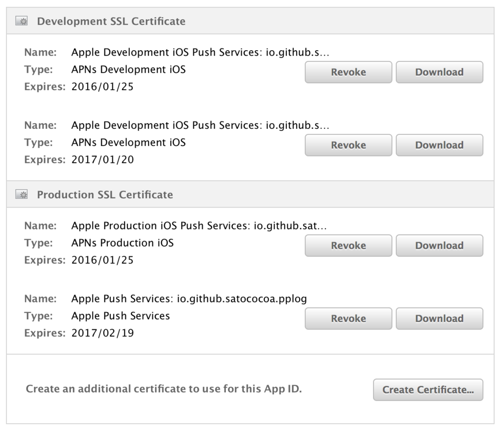Download the certificate expiring 2017/02/19
Image resolution: width=504 pixels, height=431 pixels.
coord(439,318)
